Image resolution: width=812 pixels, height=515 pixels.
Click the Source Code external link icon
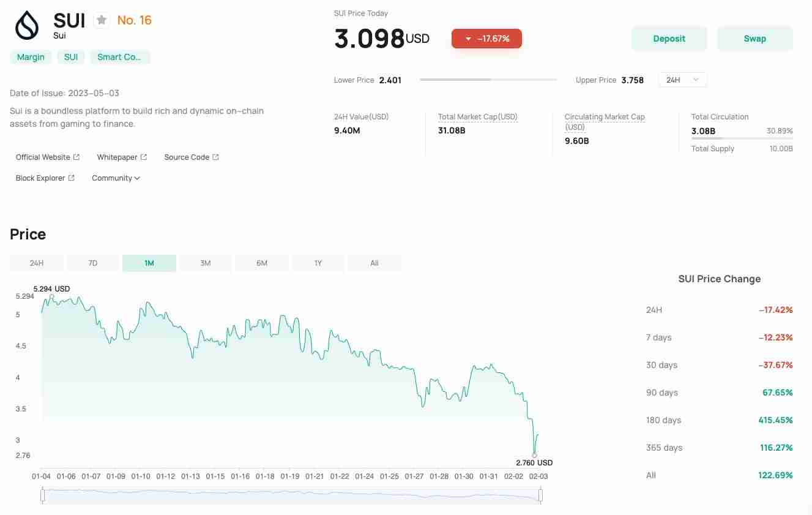point(215,157)
